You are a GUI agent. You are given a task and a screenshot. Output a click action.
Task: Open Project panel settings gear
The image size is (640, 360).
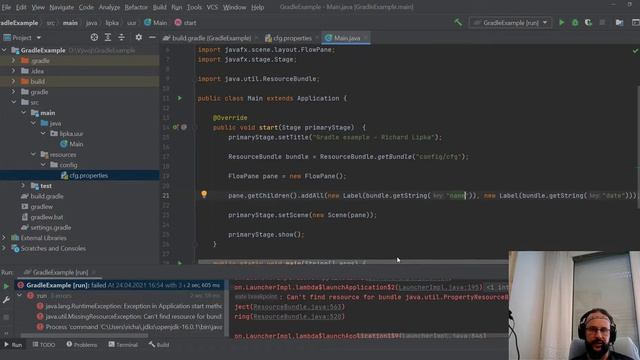coord(139,38)
